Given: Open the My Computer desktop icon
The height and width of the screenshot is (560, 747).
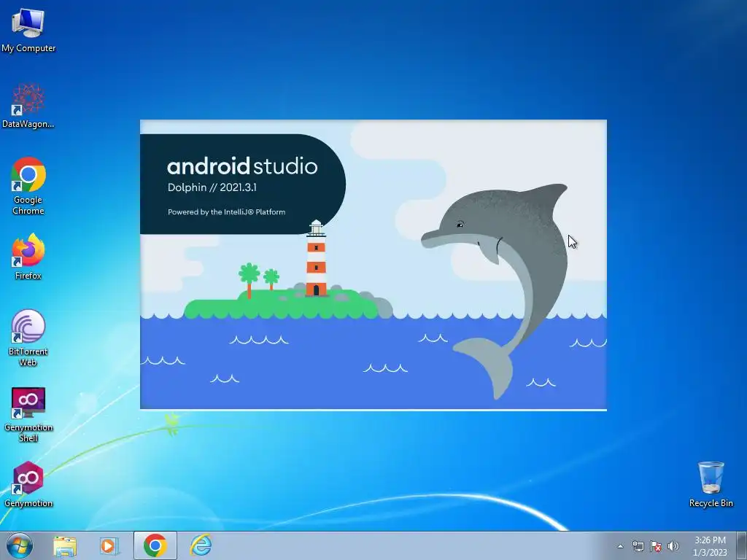Looking at the screenshot, I should [x=28, y=30].
